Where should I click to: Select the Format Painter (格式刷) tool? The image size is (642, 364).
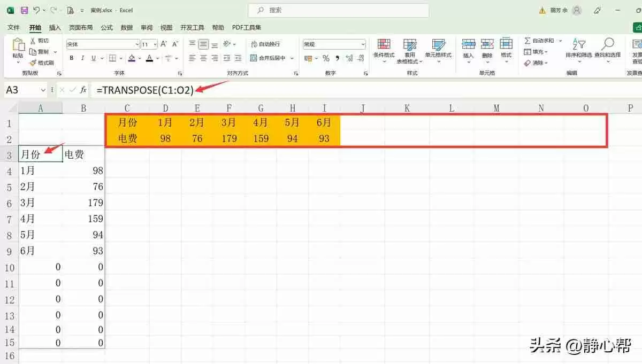coord(43,63)
